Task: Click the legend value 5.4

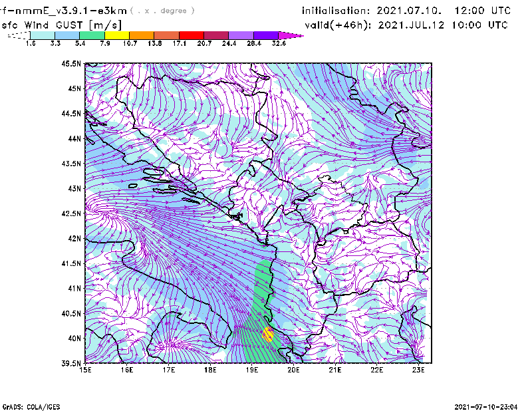Action: pos(80,43)
